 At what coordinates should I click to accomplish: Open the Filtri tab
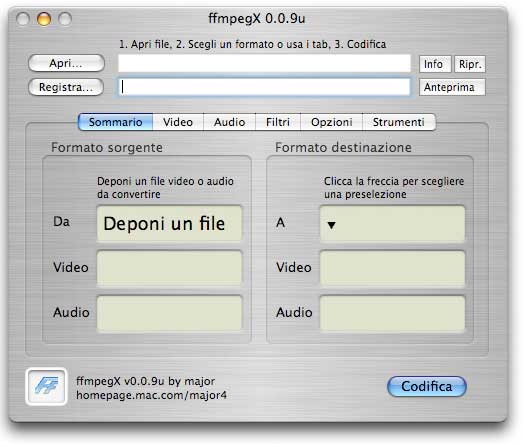tap(278, 122)
